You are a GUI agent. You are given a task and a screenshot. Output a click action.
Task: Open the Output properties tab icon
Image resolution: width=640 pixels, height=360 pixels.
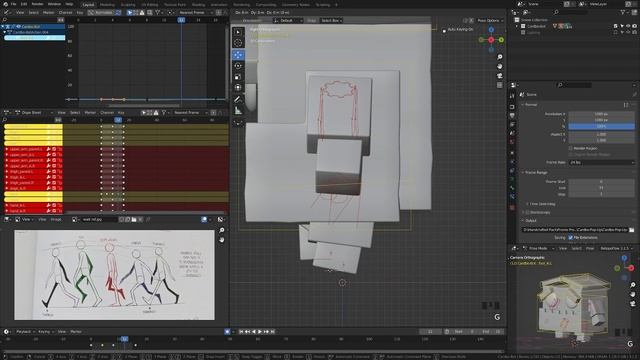[x=513, y=116]
